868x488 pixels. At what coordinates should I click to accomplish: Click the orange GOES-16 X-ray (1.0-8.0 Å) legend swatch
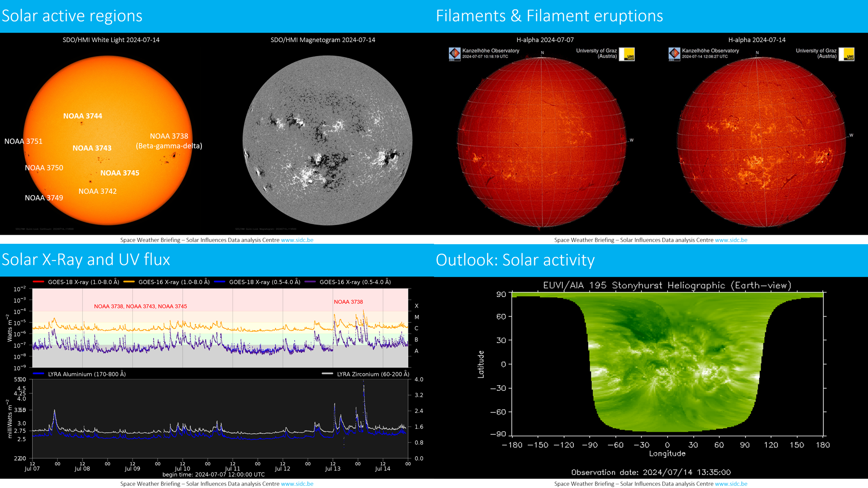coord(129,282)
